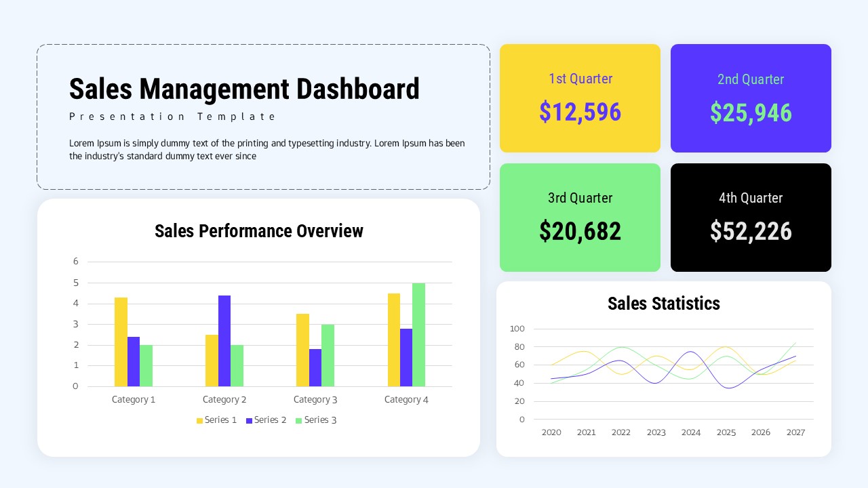Select the black 4th Quarter card

coord(751,217)
